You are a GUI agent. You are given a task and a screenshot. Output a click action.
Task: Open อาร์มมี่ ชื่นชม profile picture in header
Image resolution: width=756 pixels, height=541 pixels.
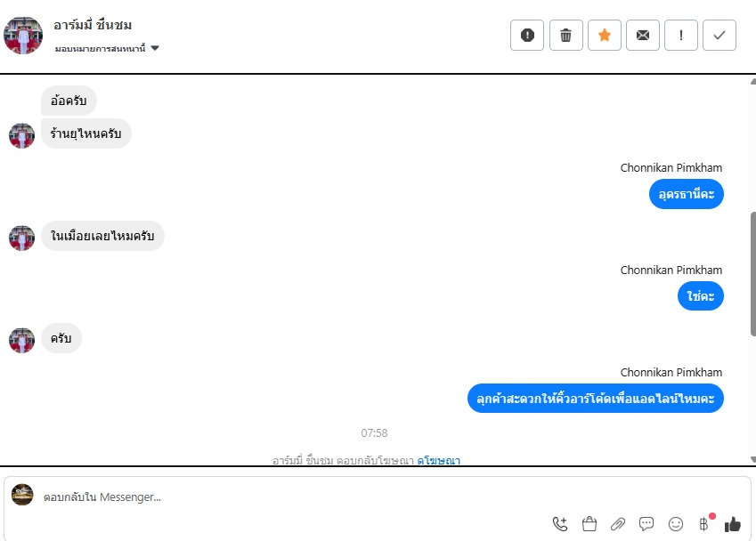pos(23,36)
